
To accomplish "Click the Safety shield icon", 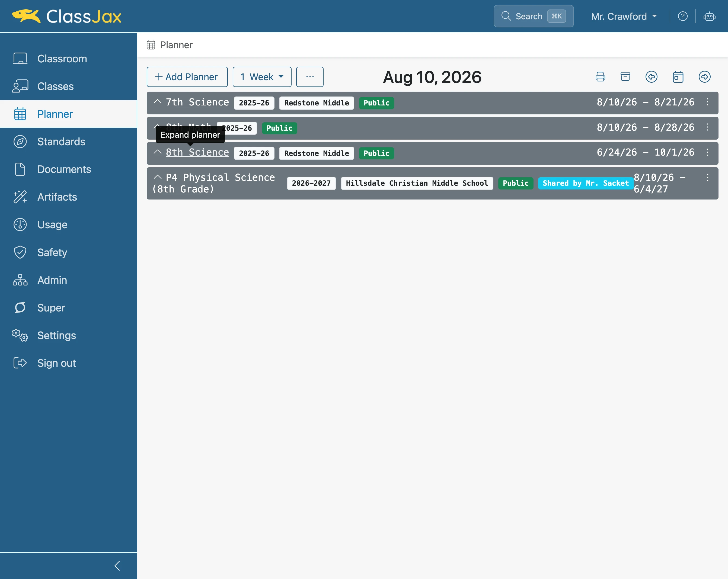I will (20, 252).
